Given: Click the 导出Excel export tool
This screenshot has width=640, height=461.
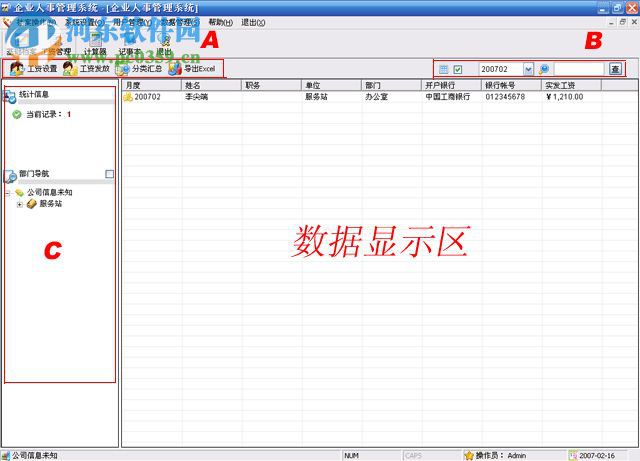Looking at the screenshot, I should point(192,69).
